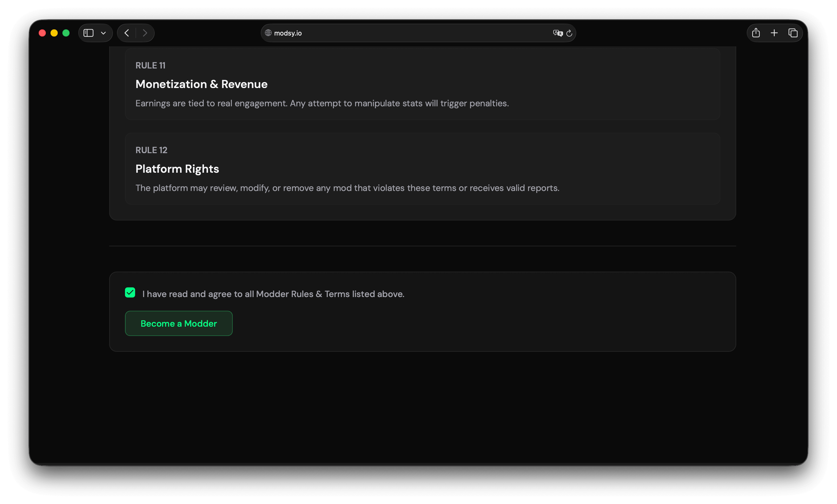Show the tab overview icon
Screen dimensions: 837x504
[793, 33]
